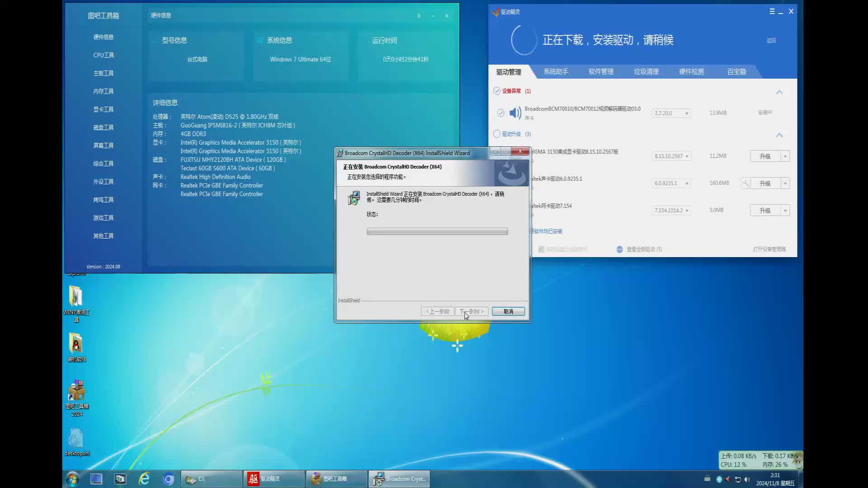Click 下一步 in the InstallShield wizard
The height and width of the screenshot is (488, 868).
pos(472,311)
